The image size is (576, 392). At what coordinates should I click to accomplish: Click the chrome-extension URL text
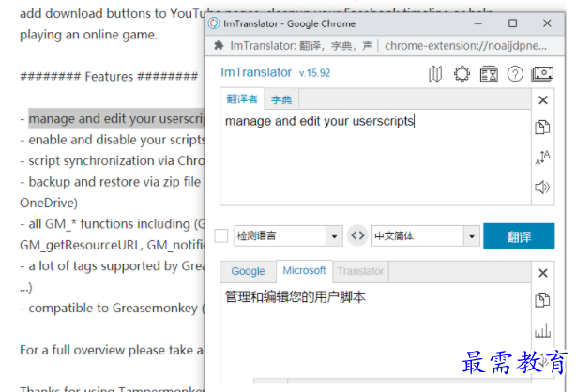(x=465, y=46)
